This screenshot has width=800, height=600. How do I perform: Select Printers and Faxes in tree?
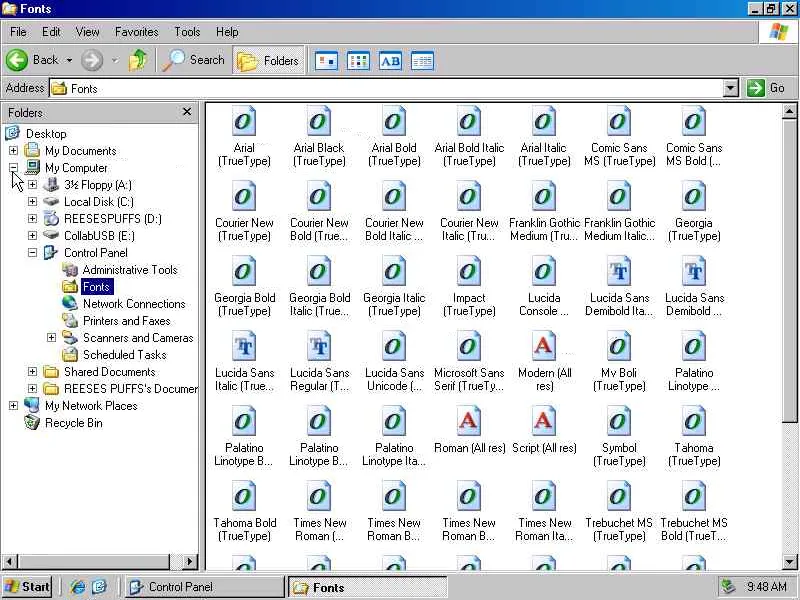127,321
